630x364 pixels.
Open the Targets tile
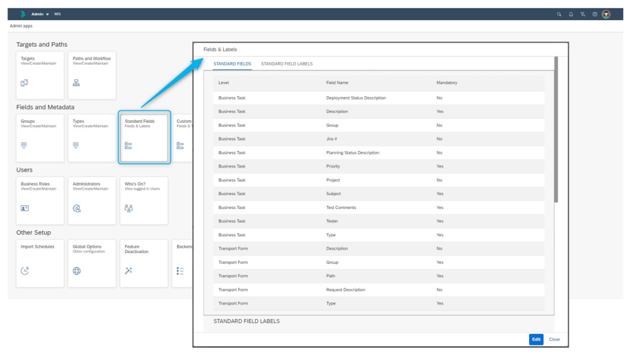tap(40, 75)
